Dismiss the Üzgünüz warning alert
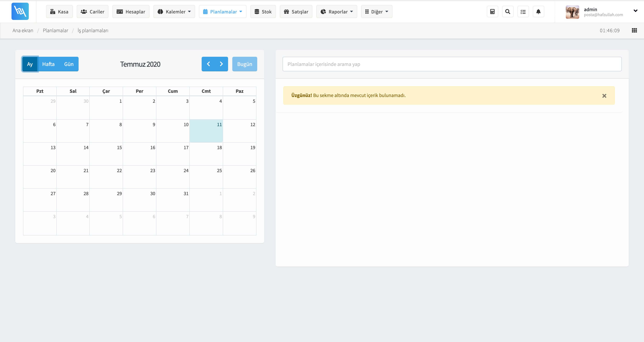The image size is (644, 342). [604, 96]
